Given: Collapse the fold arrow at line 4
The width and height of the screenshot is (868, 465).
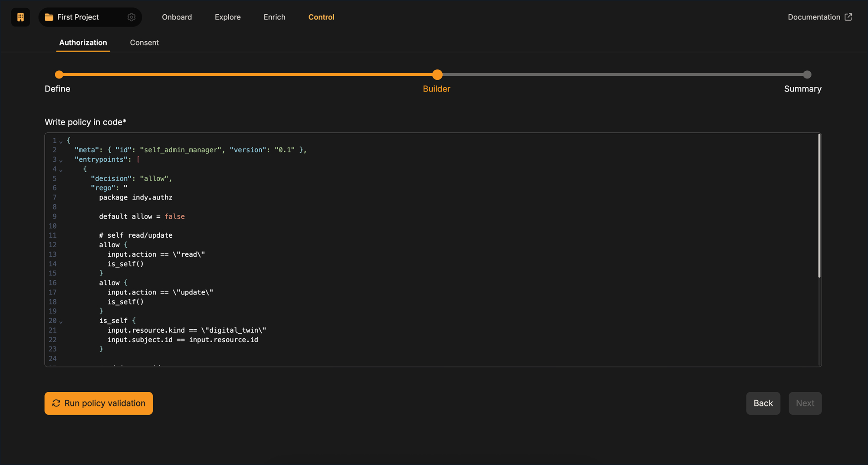Looking at the screenshot, I should click(61, 170).
